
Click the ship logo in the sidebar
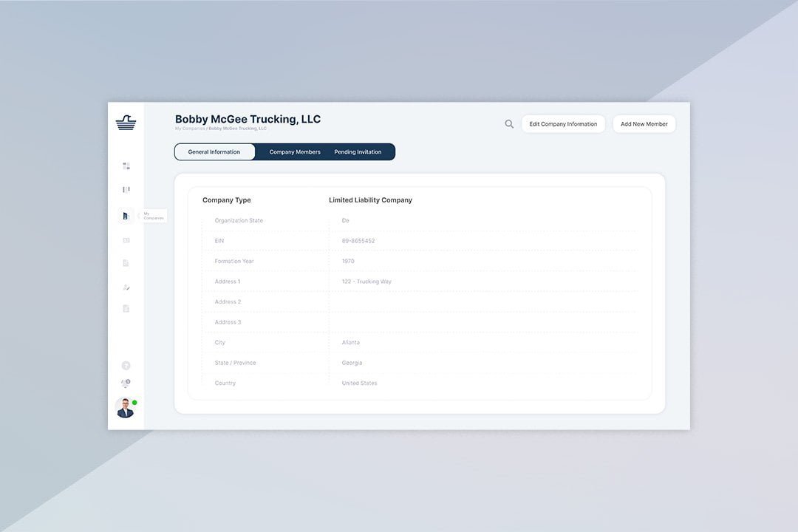126,123
